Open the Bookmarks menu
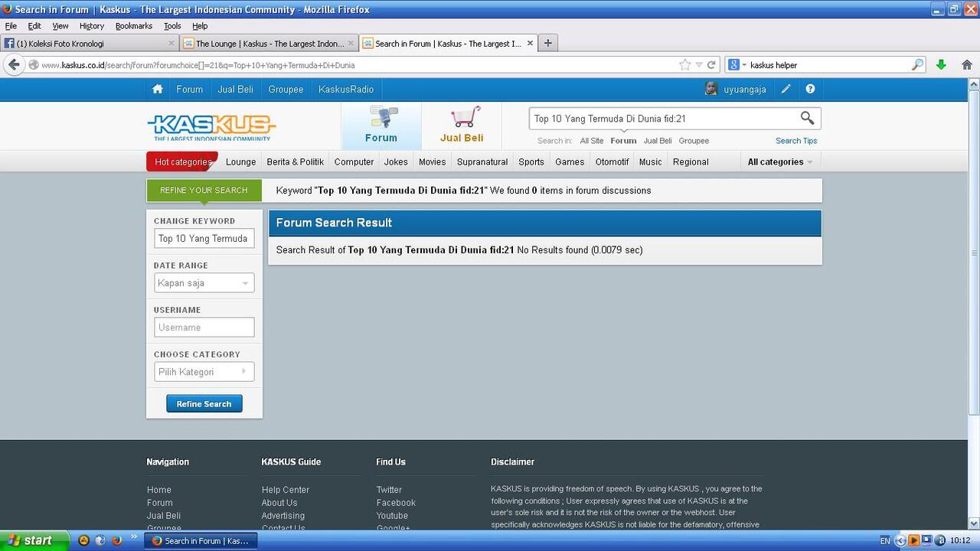 [134, 26]
